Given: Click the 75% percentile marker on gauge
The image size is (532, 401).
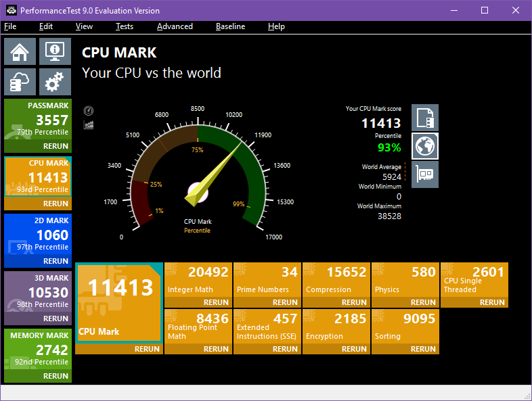Looking at the screenshot, I should tap(197, 150).
